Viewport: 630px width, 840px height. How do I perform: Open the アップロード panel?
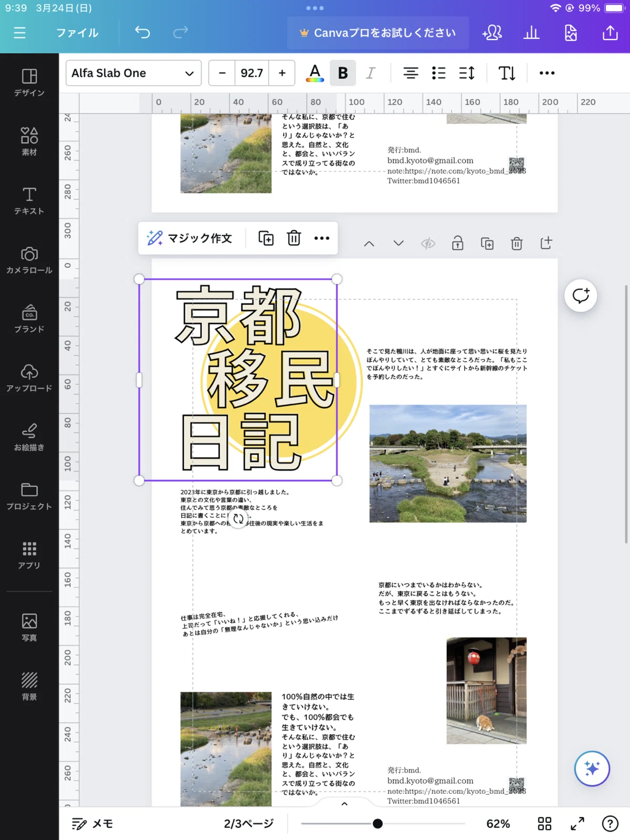tap(29, 378)
